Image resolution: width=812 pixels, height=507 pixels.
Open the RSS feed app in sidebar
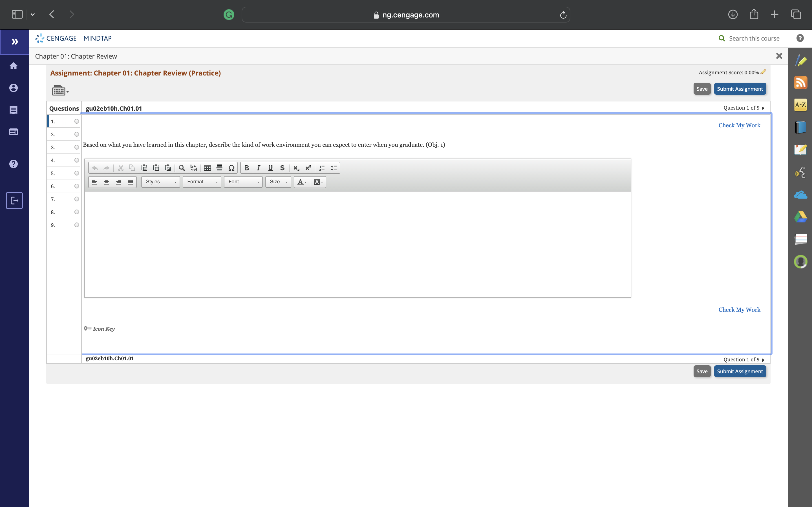(800, 83)
